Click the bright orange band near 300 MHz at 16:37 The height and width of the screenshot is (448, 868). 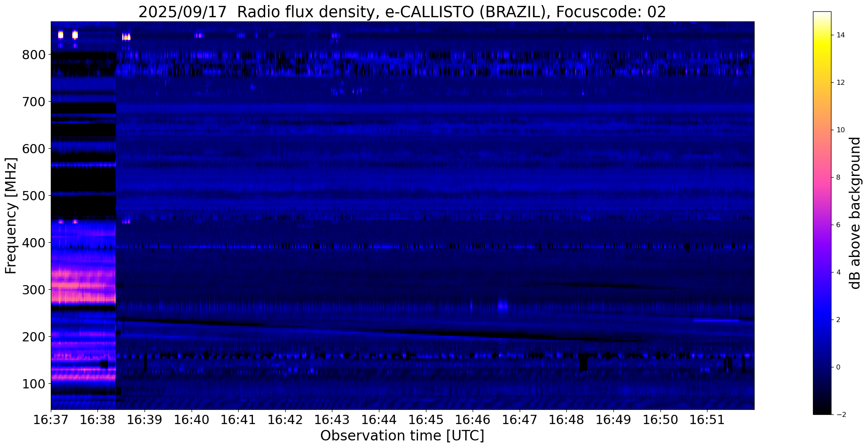pos(83,287)
